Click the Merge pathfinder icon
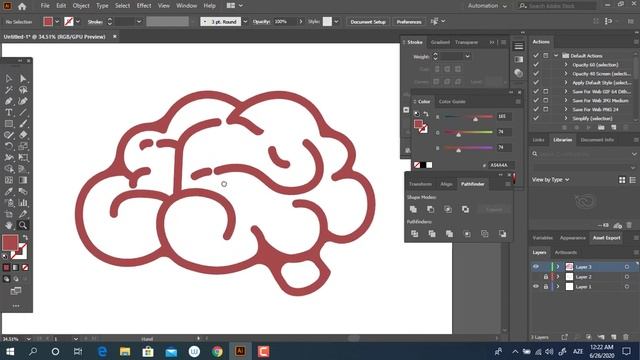 [x=449, y=234]
